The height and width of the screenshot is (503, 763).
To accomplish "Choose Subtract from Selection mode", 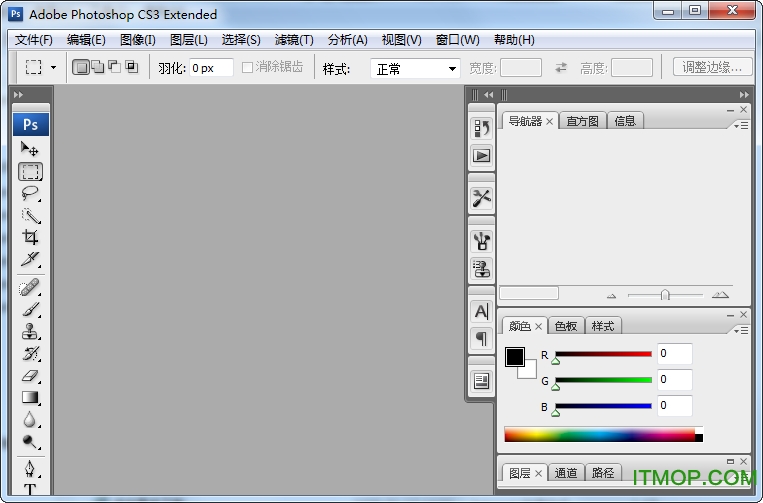I will tap(114, 67).
